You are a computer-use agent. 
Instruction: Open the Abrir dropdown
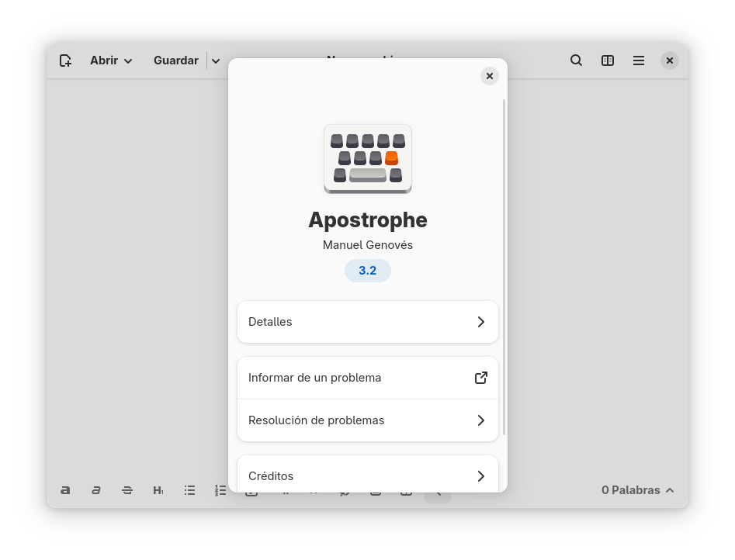[111, 60]
